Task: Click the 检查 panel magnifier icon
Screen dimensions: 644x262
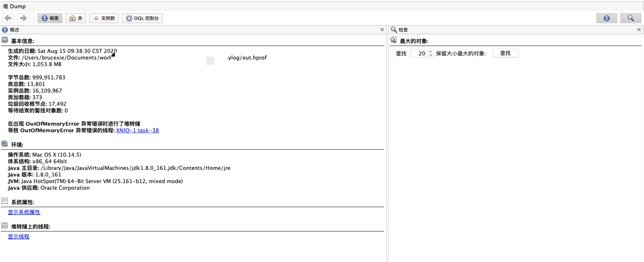Action: [394, 30]
